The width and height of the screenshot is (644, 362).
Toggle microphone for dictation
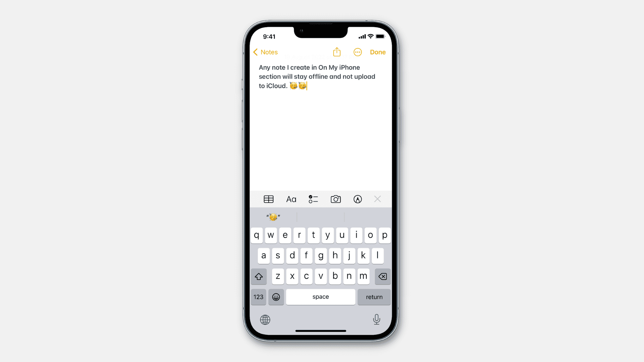point(376,319)
